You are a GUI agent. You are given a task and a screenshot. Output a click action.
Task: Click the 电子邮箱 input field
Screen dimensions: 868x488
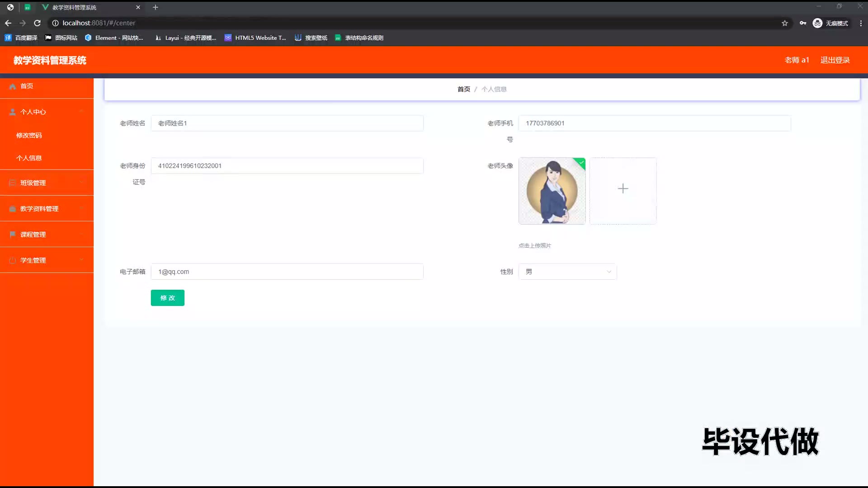pyautogui.click(x=287, y=272)
